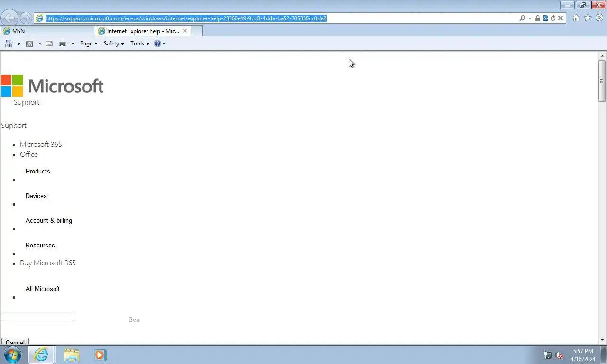607x364 pixels.
Task: Open the Buy Microsoft 365 link
Action: (x=48, y=263)
